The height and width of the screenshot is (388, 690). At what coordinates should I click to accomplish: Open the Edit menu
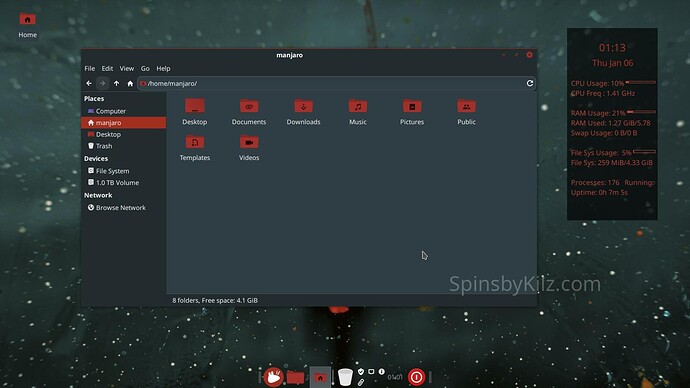click(x=107, y=69)
